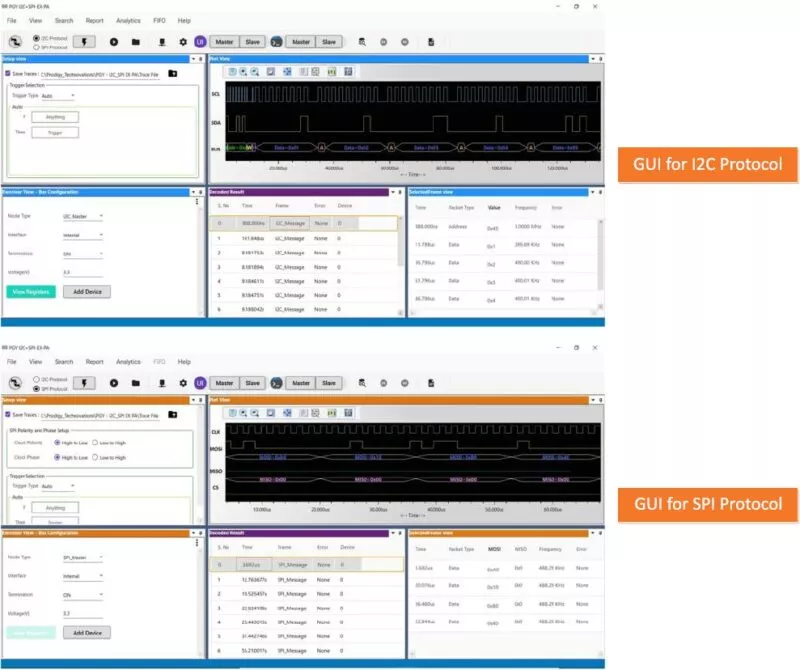Click the Add Device button in the SPI window
This screenshot has width=800, height=670.
coord(86,632)
